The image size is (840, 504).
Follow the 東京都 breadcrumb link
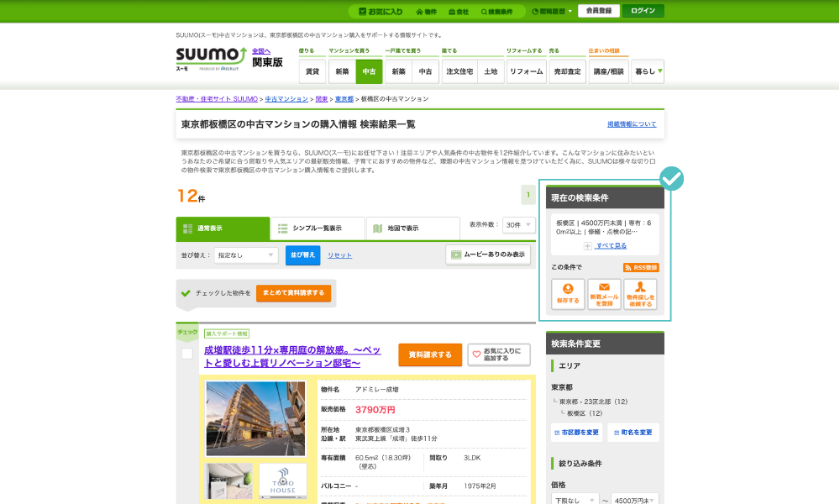pyautogui.click(x=344, y=99)
